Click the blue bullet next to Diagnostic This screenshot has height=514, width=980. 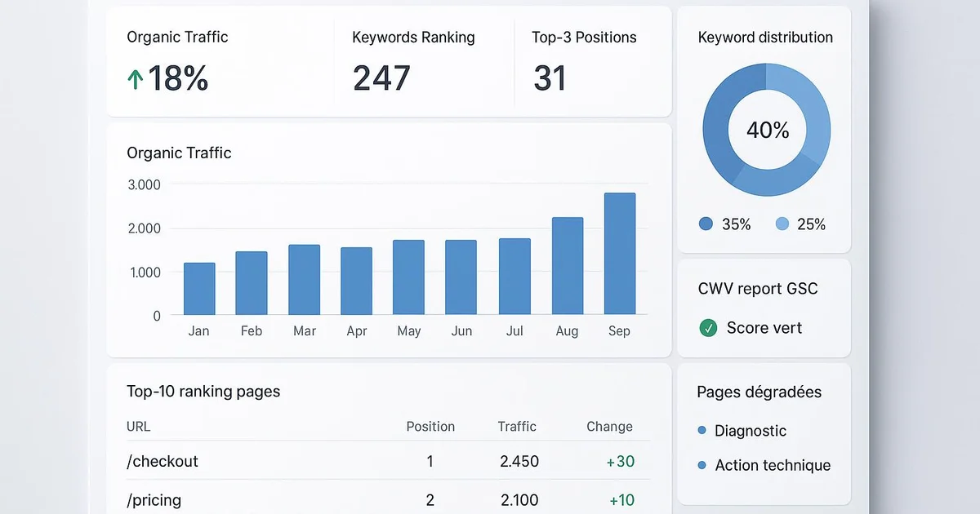pos(702,430)
